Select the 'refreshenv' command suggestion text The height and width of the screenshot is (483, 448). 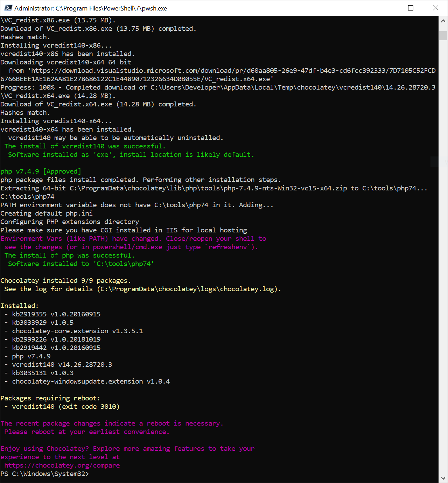[227, 247]
